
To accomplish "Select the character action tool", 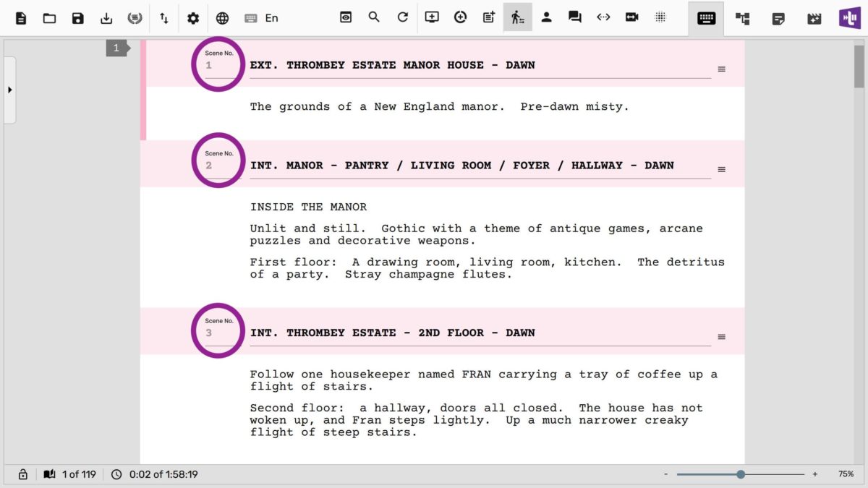I will [518, 17].
